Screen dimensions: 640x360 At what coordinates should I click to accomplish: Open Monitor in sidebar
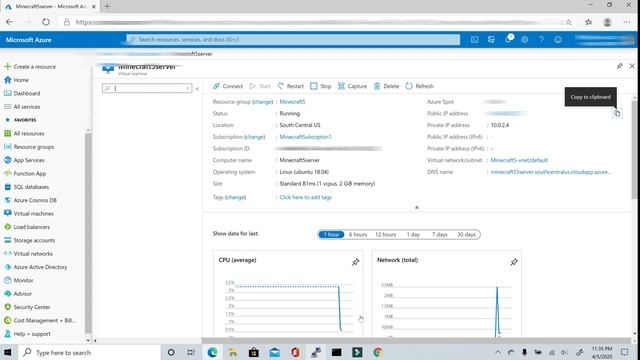(x=19, y=280)
